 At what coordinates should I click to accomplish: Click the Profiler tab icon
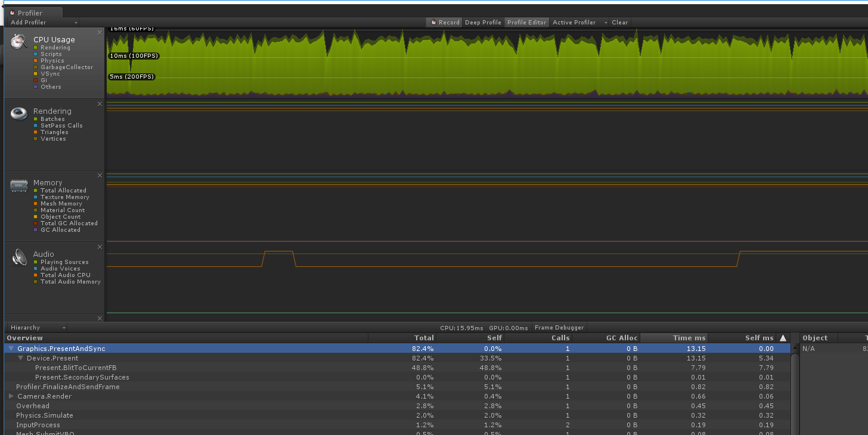12,13
